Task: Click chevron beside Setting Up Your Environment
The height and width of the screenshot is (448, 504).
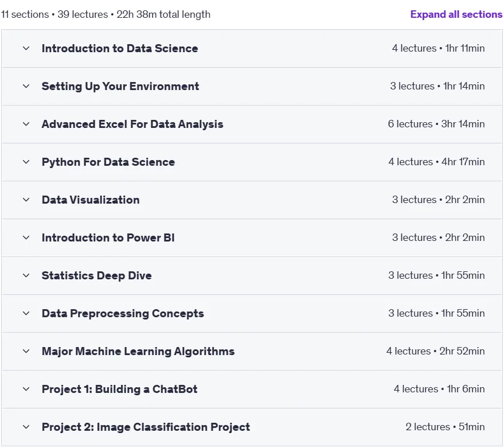Action: tap(26, 86)
